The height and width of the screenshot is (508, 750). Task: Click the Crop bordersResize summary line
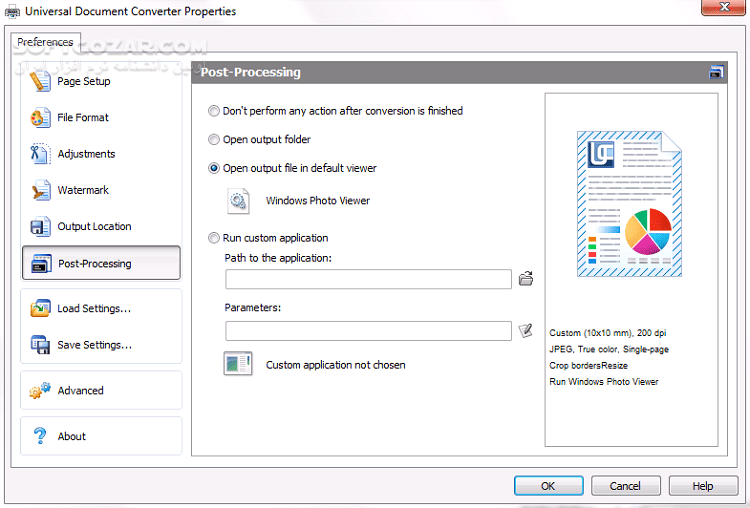click(x=588, y=365)
